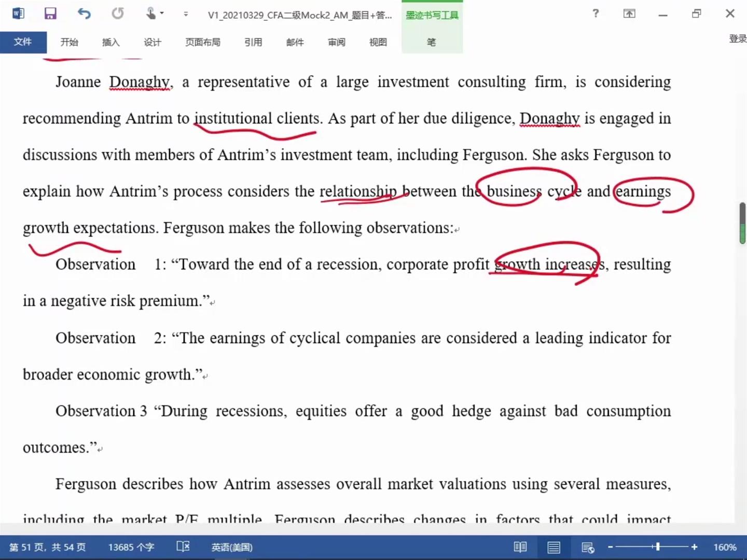
Task: Click the Word application icon
Action: click(x=18, y=13)
